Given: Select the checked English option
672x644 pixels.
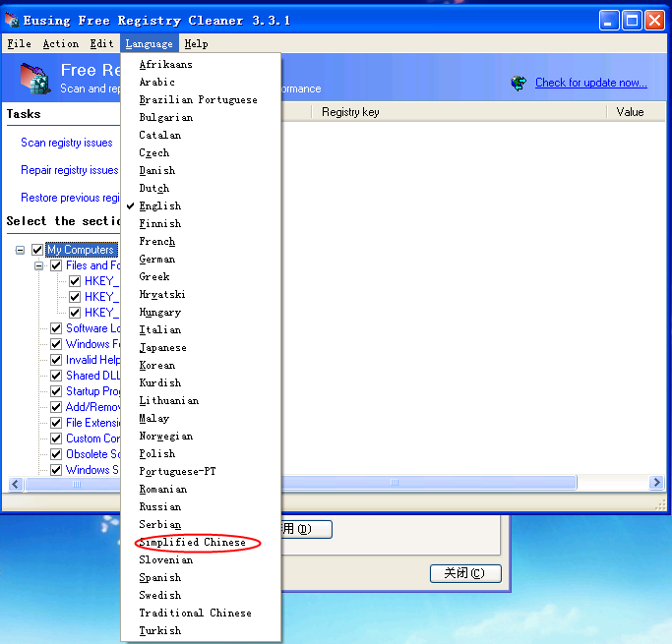Looking at the screenshot, I should coord(201,205).
